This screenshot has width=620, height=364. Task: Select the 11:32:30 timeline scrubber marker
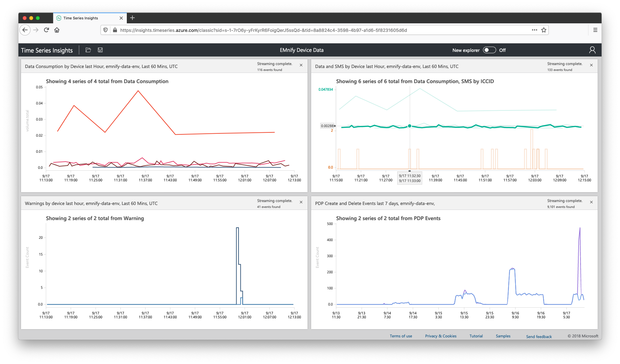pos(410,171)
